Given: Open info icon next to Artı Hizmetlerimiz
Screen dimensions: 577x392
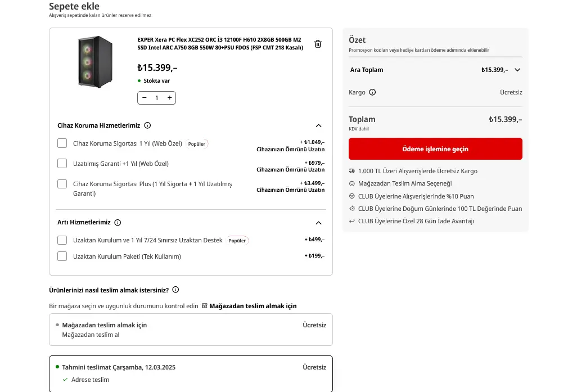Looking at the screenshot, I should coord(118,222).
